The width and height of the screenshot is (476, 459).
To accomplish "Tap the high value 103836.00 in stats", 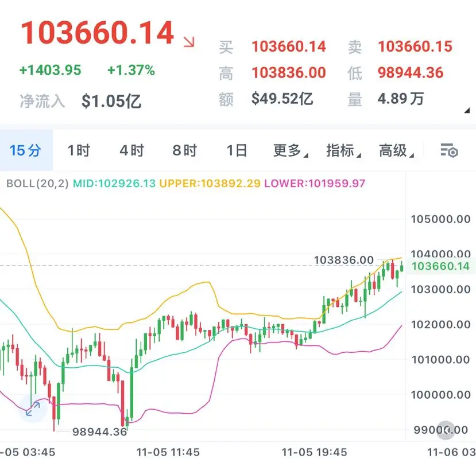I will point(289,73).
